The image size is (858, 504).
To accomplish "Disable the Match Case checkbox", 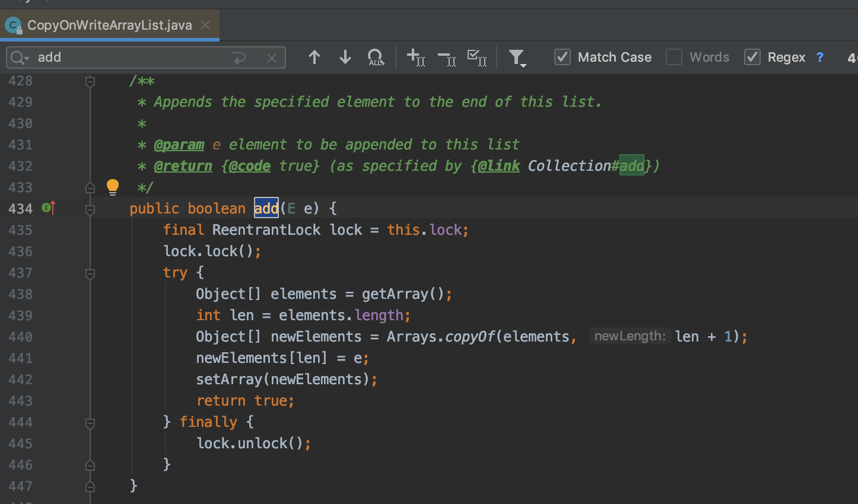I will [562, 58].
